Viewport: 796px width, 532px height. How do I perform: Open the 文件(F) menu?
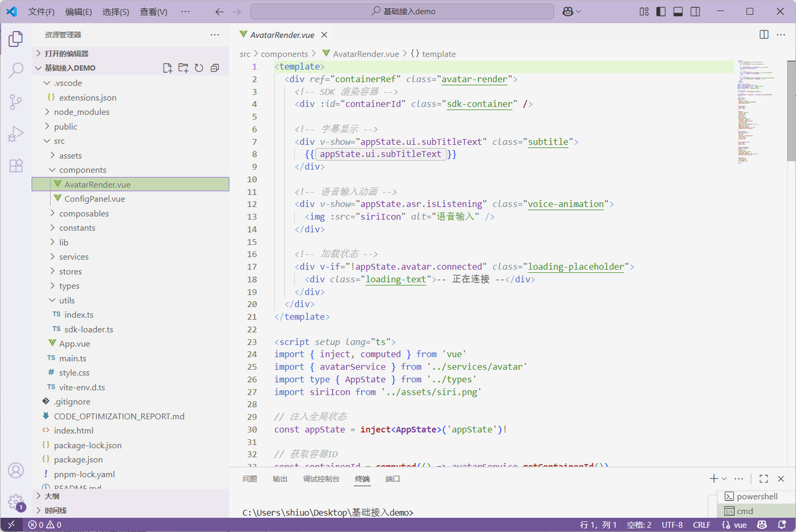(x=41, y=12)
